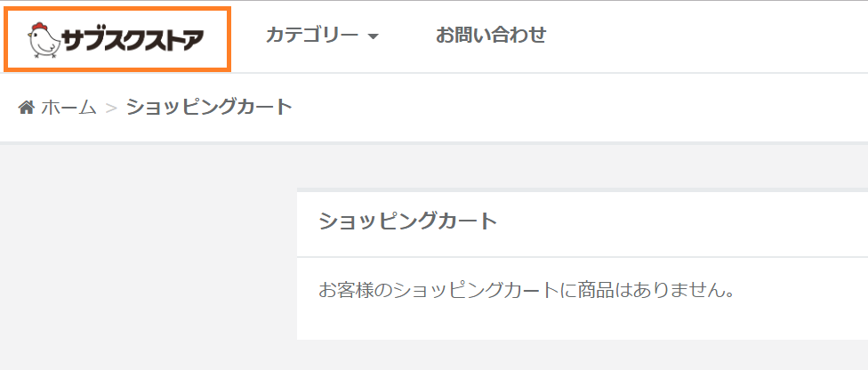Click blank space right of the breadcrumb
The image size is (868, 370).
coord(578,108)
